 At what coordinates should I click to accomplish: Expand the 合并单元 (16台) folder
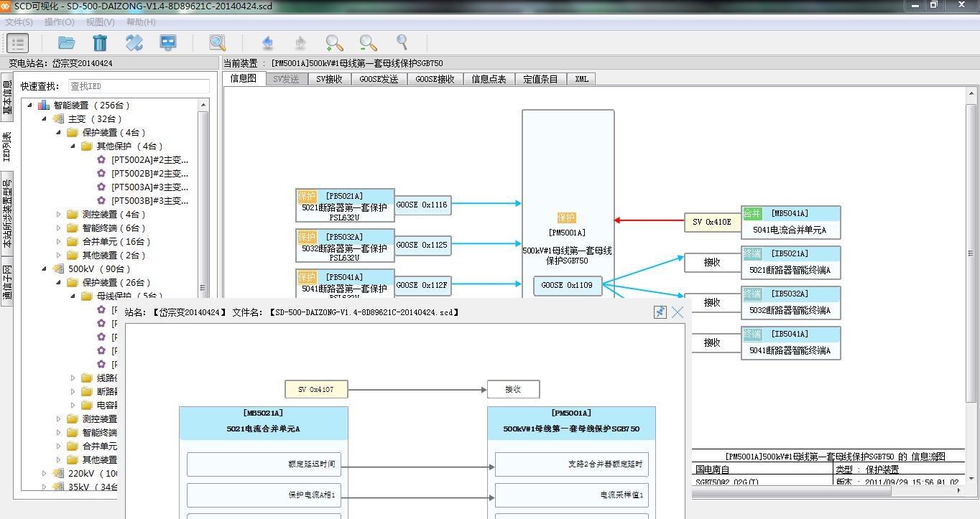coord(59,242)
